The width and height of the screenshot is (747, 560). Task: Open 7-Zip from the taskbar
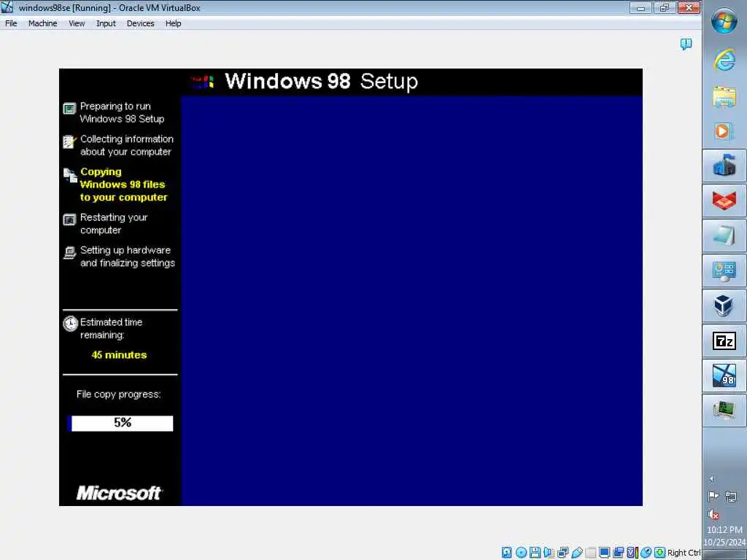[x=724, y=341]
